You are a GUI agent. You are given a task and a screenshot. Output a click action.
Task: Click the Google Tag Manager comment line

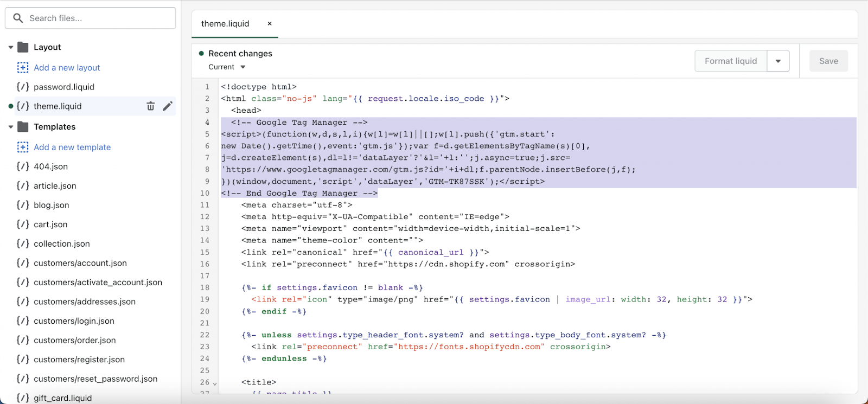coord(299,123)
